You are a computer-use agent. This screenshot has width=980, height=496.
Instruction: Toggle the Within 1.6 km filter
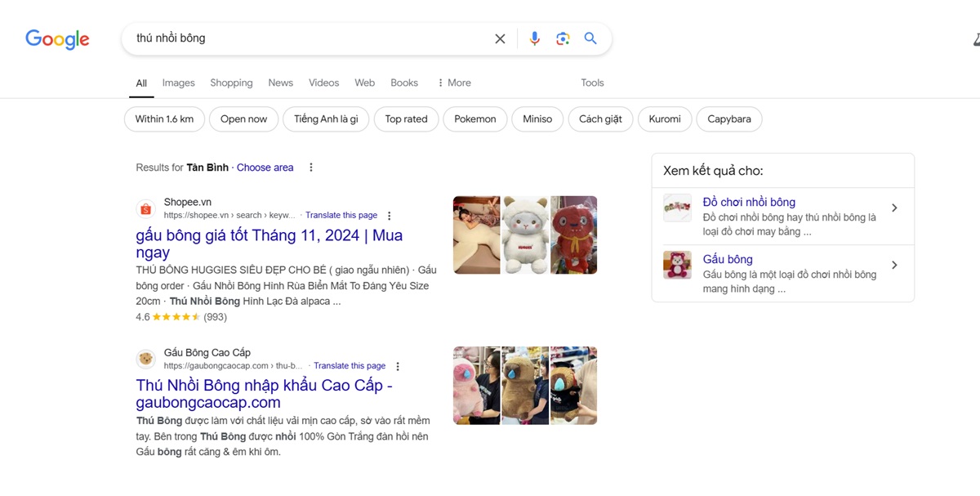(164, 119)
